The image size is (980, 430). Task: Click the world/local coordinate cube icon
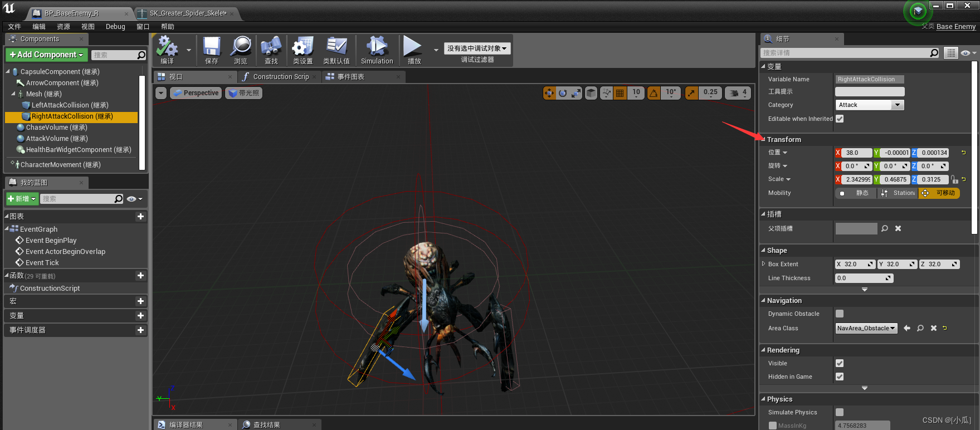[x=591, y=93]
